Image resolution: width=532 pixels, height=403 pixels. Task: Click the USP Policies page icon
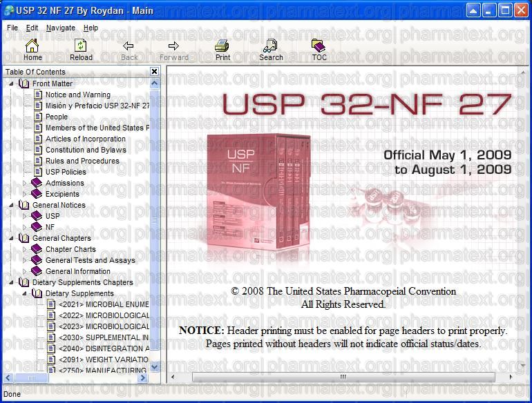(x=38, y=172)
